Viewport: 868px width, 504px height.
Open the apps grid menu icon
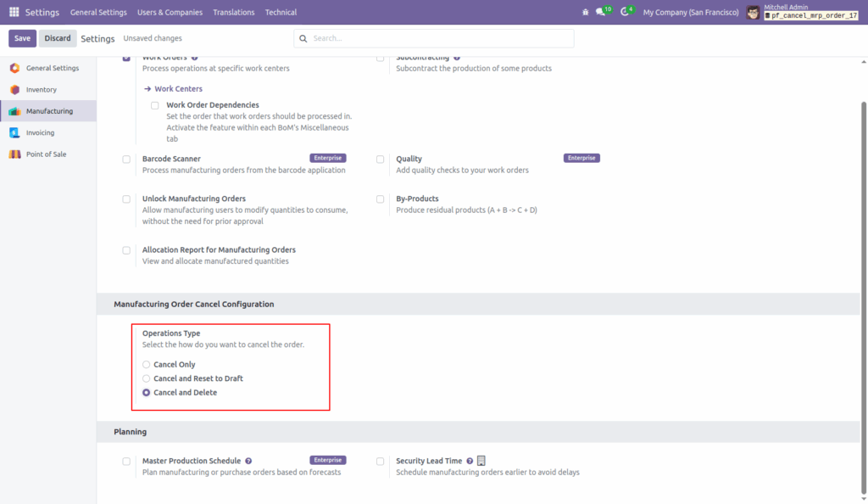[13, 12]
